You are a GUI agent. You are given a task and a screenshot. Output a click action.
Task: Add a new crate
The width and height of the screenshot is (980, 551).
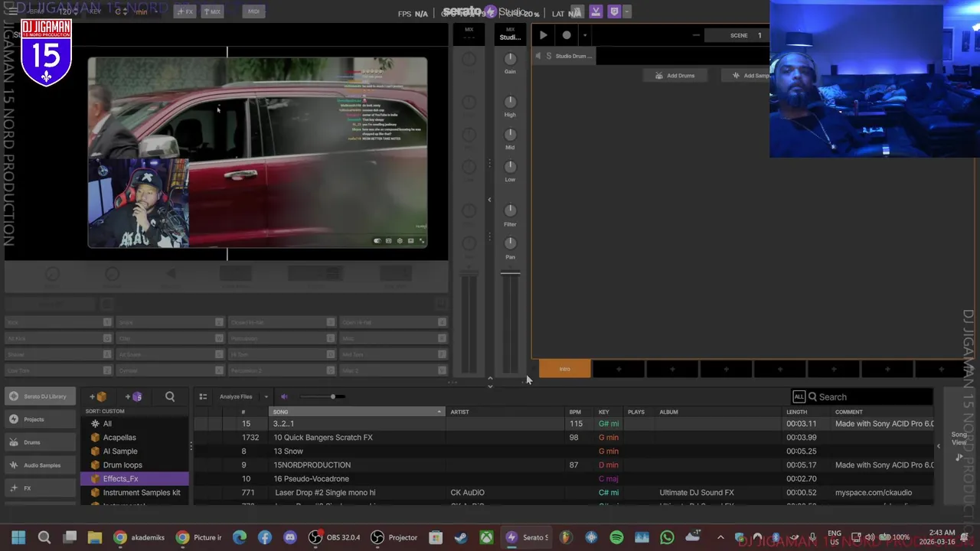[x=98, y=396]
